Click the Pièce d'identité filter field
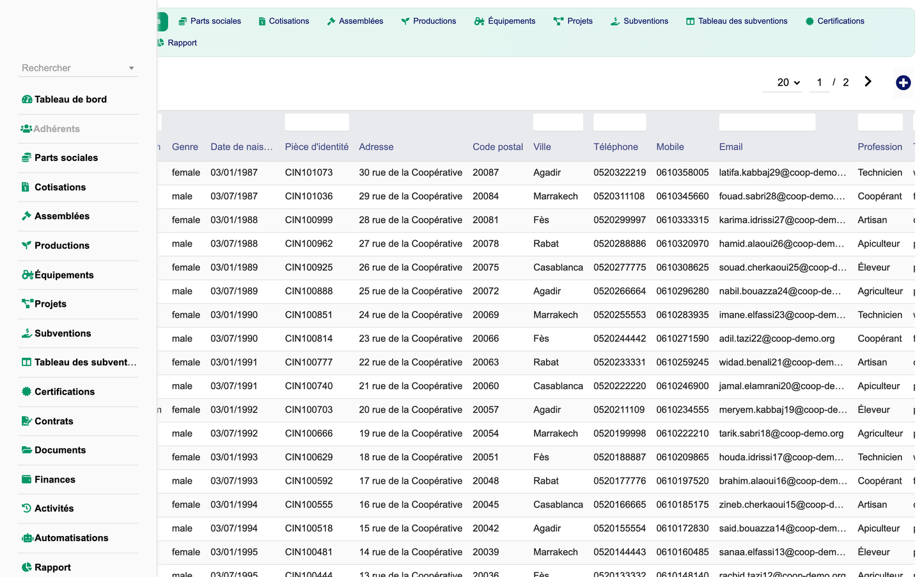This screenshot has width=924, height=577. (x=317, y=122)
